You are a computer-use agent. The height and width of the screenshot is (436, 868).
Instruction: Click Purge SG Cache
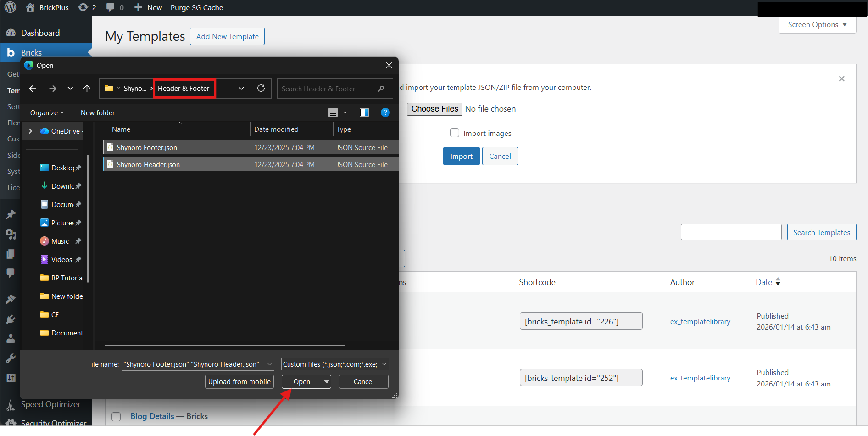click(197, 7)
